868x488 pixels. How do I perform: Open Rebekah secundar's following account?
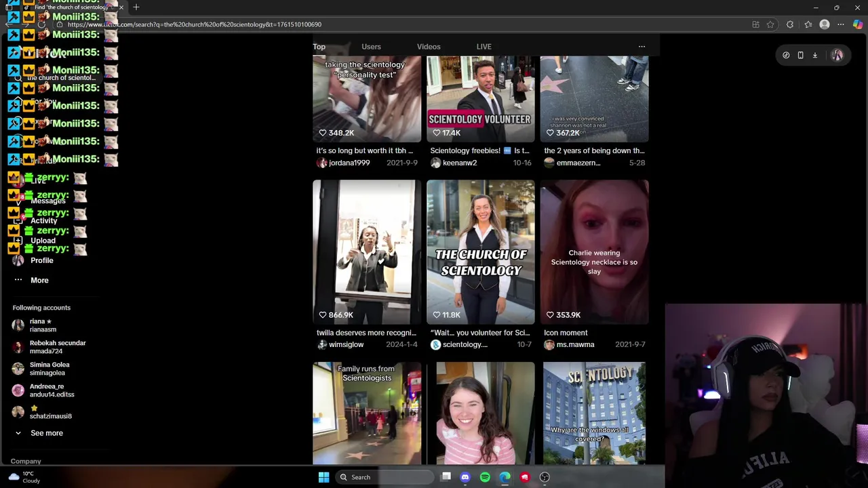click(57, 347)
